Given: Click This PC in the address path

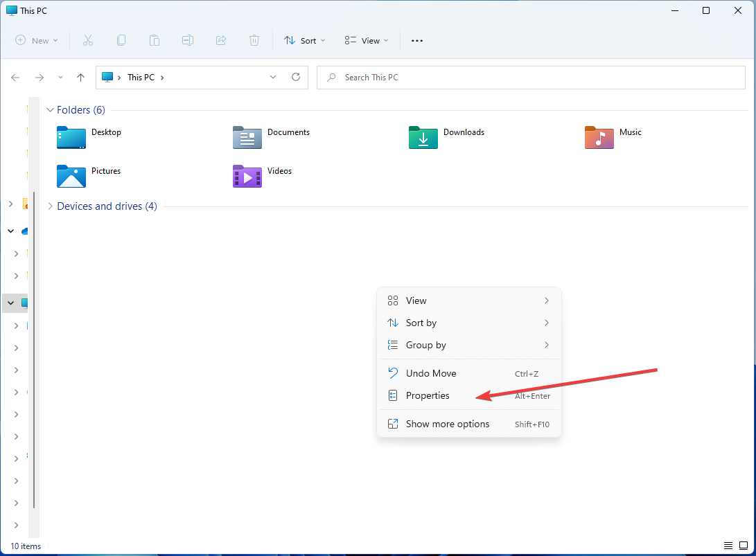Looking at the screenshot, I should pos(141,78).
